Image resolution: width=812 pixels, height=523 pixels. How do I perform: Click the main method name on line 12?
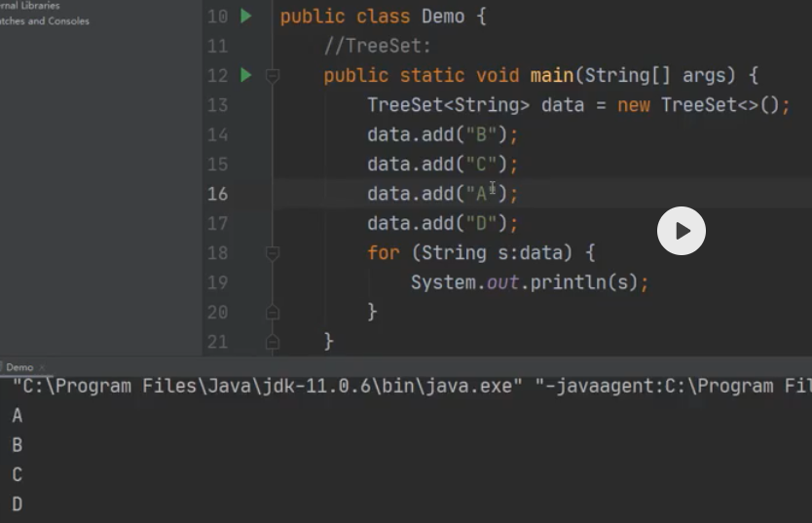tap(551, 76)
